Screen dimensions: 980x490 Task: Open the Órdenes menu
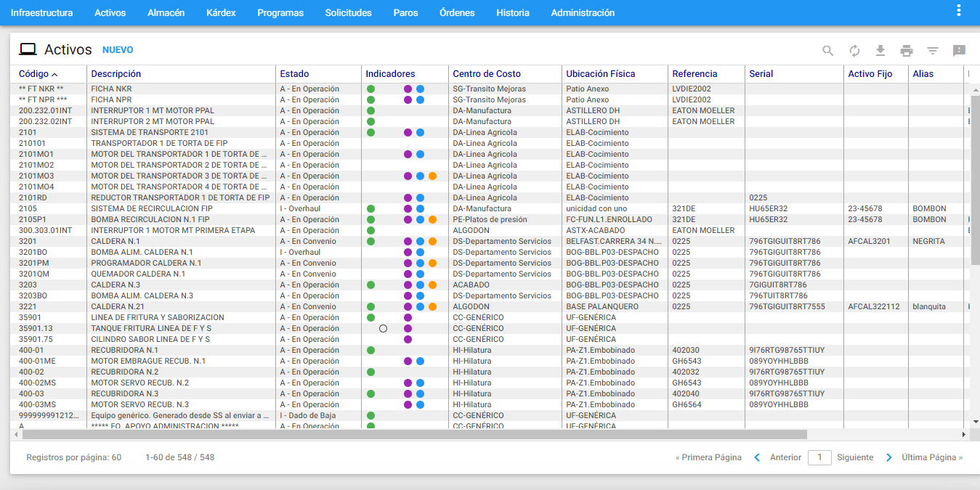(x=457, y=12)
